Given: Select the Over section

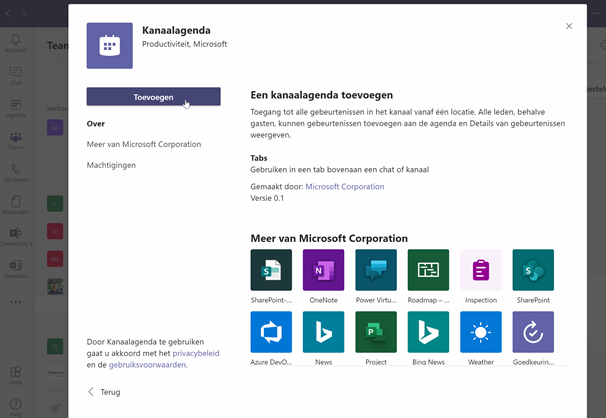Looking at the screenshot, I should (x=96, y=124).
